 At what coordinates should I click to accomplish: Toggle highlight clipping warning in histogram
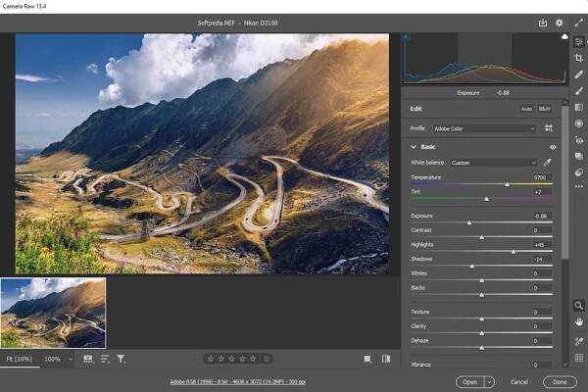(563, 37)
